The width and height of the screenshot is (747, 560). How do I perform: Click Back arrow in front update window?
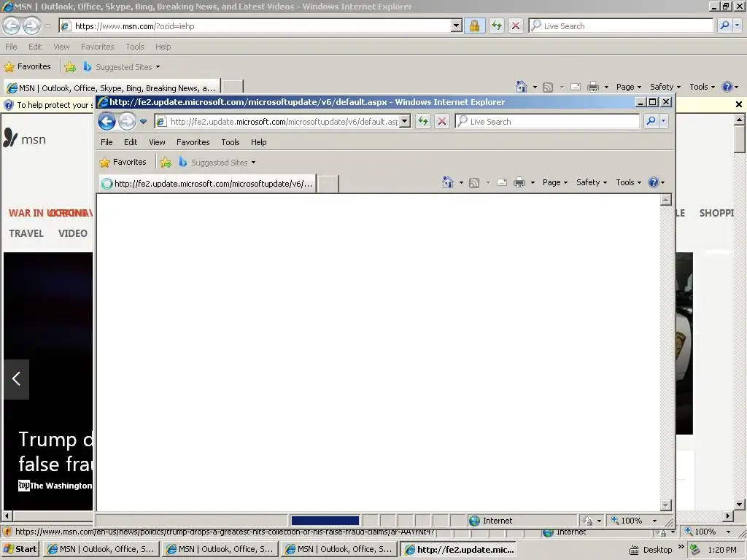107,122
